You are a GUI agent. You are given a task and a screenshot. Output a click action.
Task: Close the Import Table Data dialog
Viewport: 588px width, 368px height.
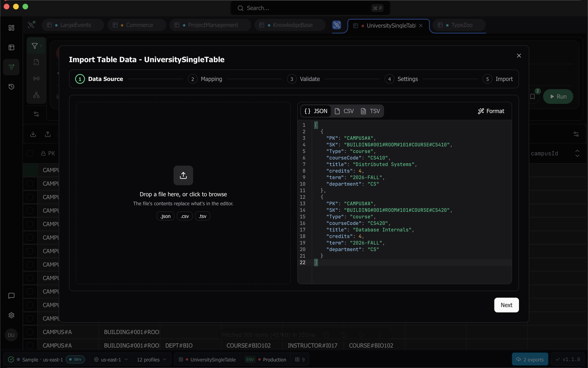[519, 56]
